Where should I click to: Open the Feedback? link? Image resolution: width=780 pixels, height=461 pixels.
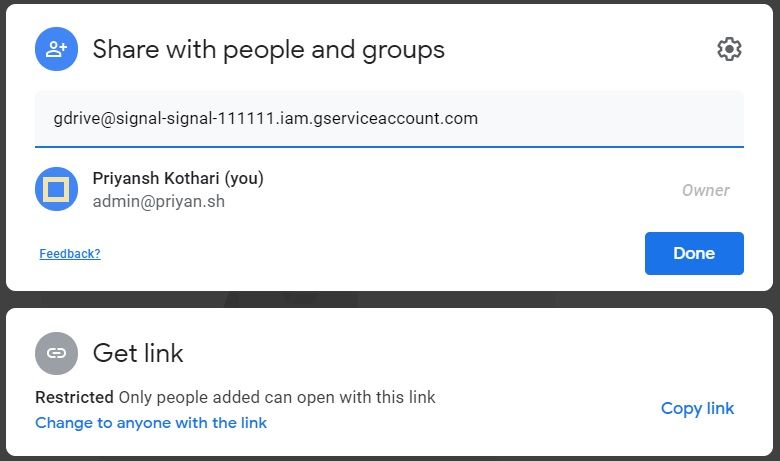point(70,254)
